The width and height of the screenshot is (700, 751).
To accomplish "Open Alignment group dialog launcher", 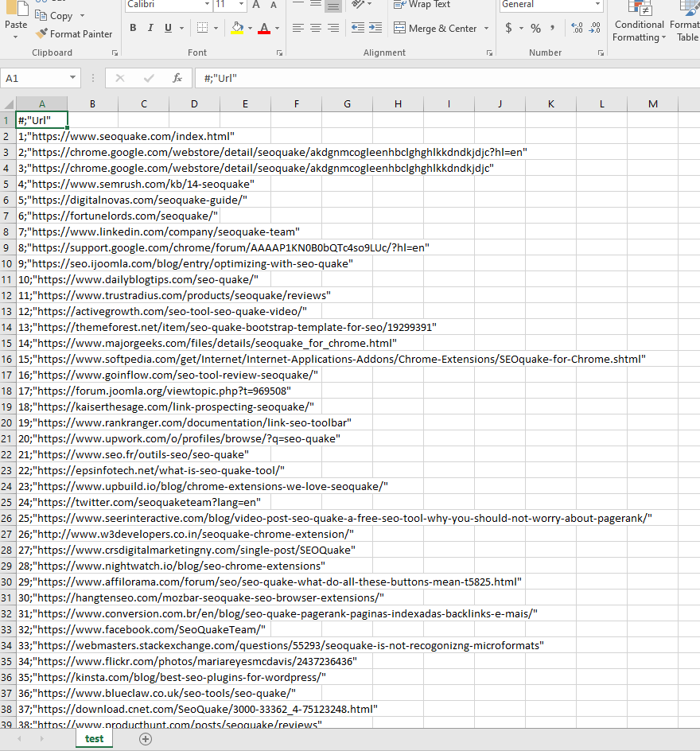I will (489, 53).
